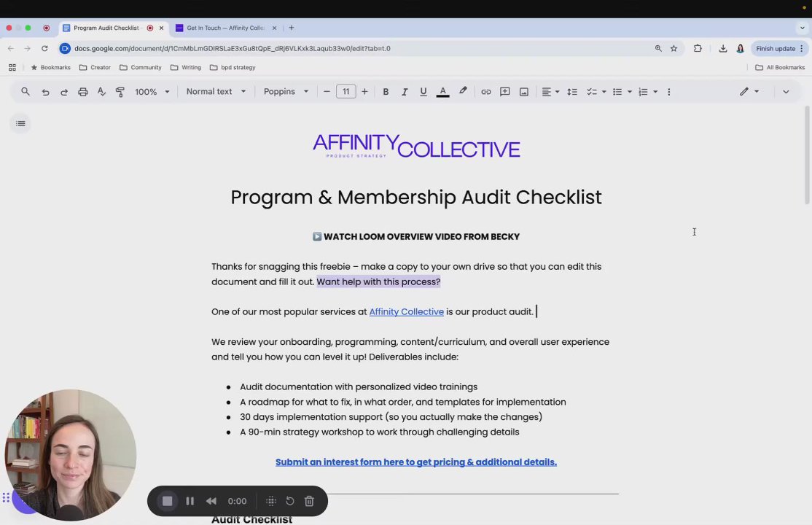This screenshot has width=812, height=525.
Task: Run spelling and grammar check
Action: pos(101,92)
